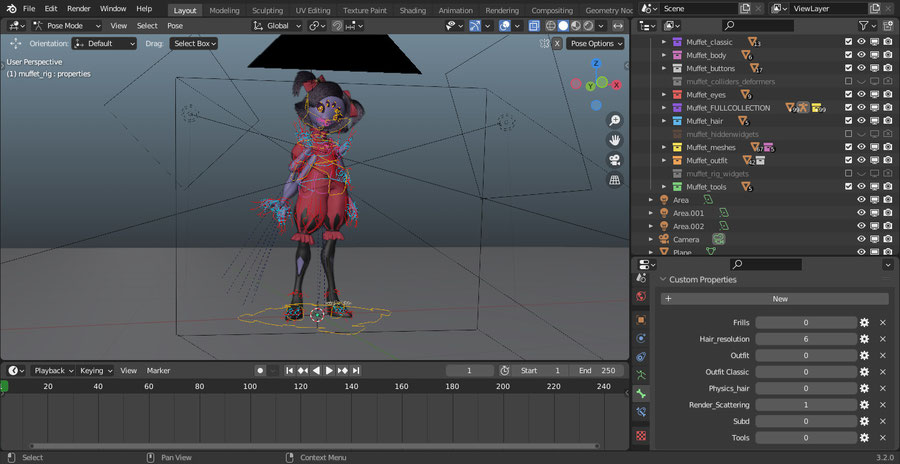Viewport: 900px width, 464px height.
Task: Expand the Muffet_FULLCOLLECTION tree row
Action: [x=664, y=108]
